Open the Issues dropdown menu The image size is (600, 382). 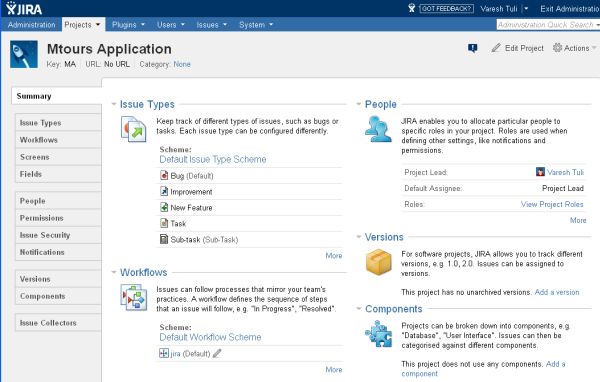tap(212, 24)
